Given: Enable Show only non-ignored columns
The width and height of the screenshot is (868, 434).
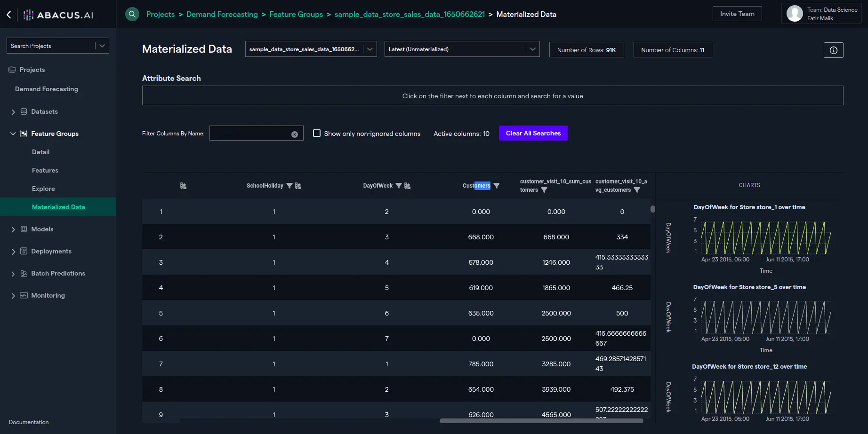Looking at the screenshot, I should [317, 133].
